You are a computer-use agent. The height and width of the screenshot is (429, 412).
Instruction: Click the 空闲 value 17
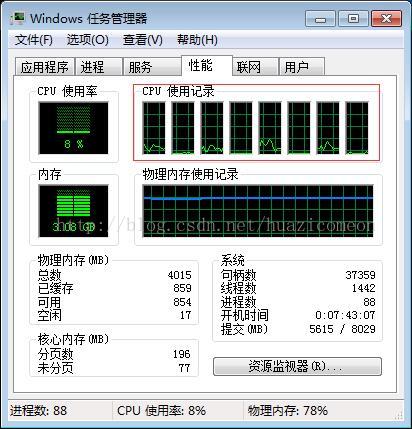(186, 315)
